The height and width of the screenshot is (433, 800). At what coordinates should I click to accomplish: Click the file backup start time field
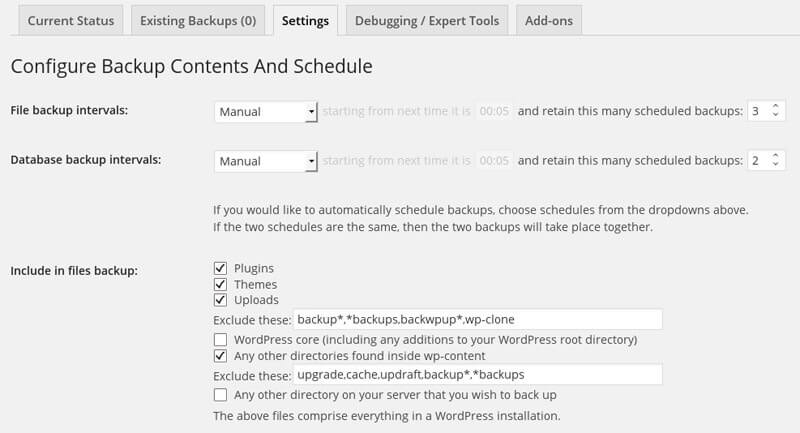pyautogui.click(x=494, y=111)
